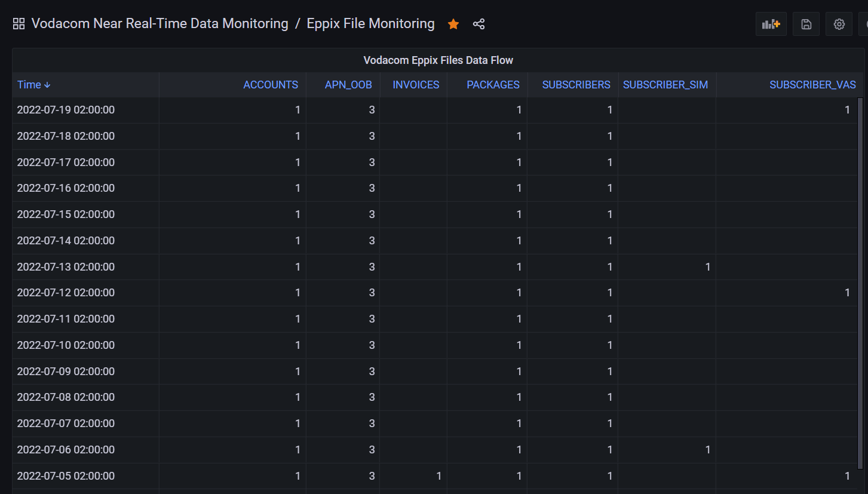Click the Add panel icon

pyautogui.click(x=771, y=24)
